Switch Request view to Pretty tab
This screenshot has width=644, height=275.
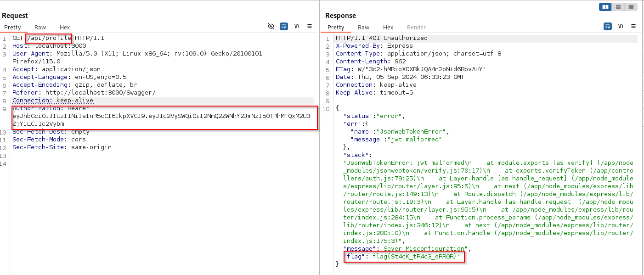click(13, 28)
